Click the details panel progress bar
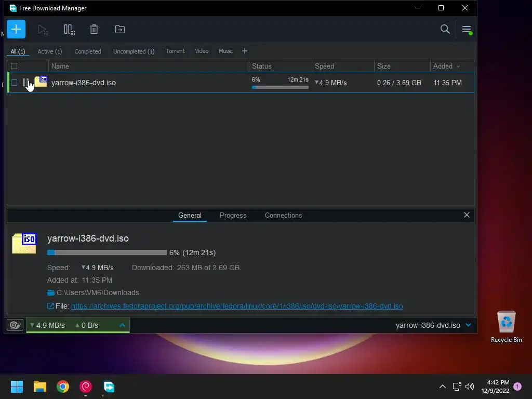The image size is (532, 399). click(107, 252)
